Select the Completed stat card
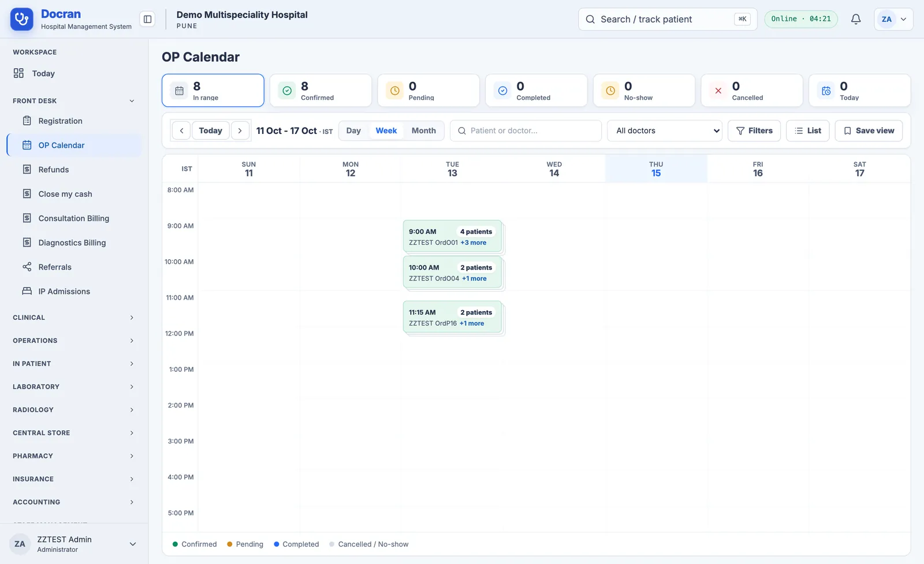Screen dimensions: 924x564 (x=536, y=91)
